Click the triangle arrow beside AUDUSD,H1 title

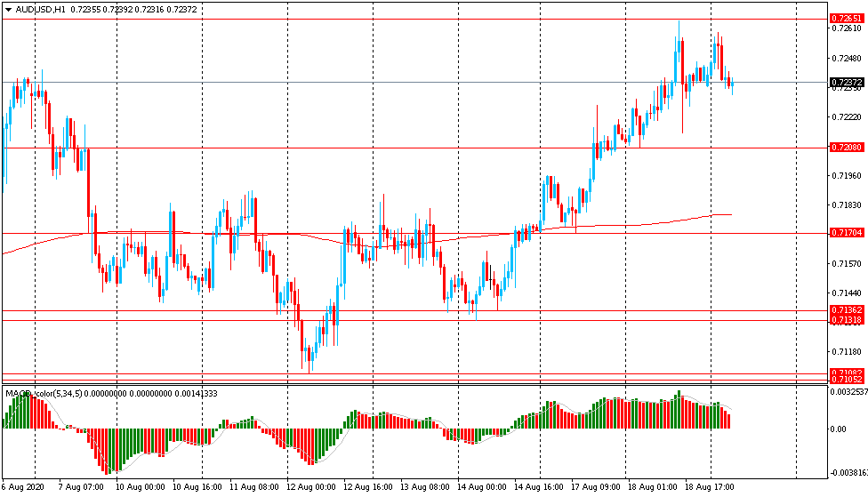click(8, 8)
